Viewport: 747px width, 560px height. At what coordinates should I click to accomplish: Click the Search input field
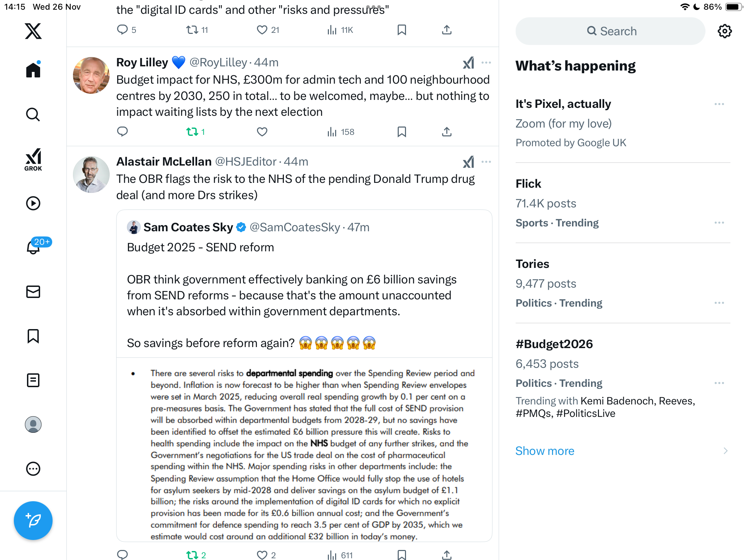pyautogui.click(x=610, y=31)
